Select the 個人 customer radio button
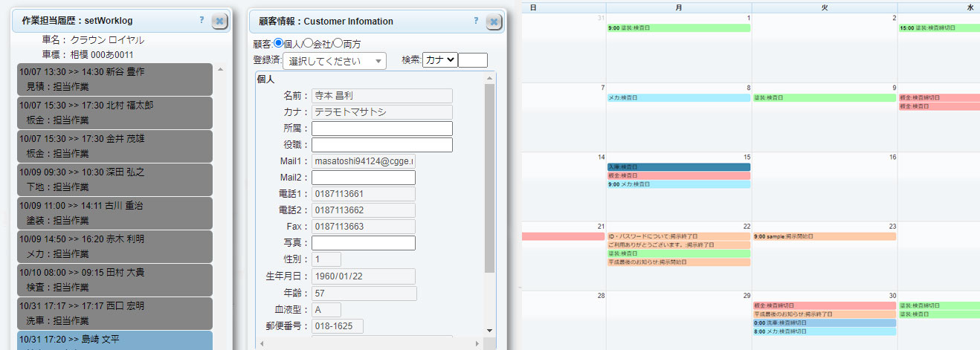The height and width of the screenshot is (350, 980). pos(279,44)
